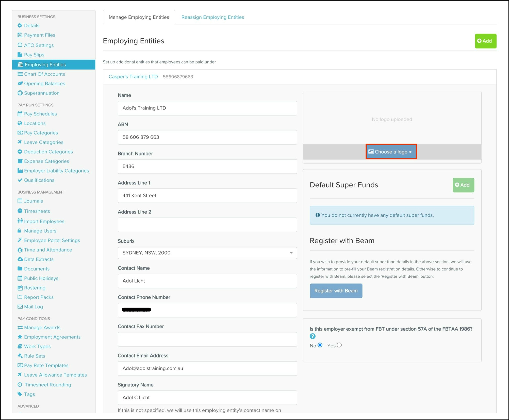Open Pay Rate Templates in sidebar
The height and width of the screenshot is (420, 509).
click(x=46, y=365)
